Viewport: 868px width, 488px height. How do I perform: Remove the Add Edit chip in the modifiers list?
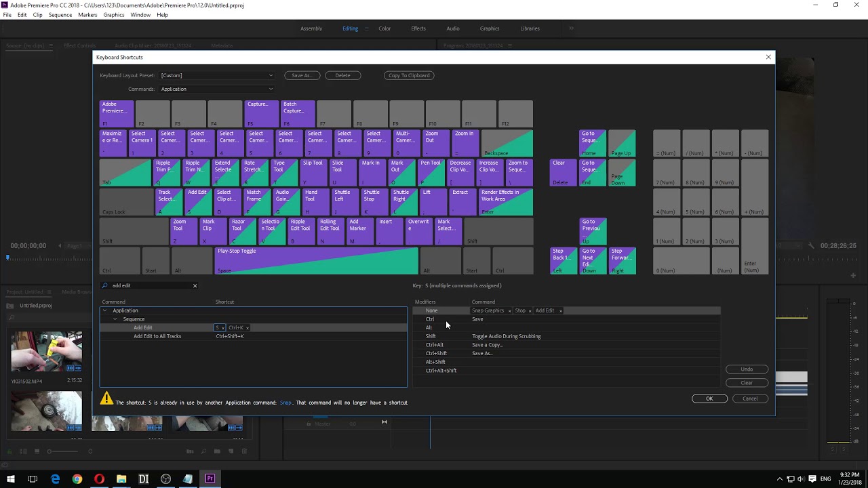click(x=560, y=311)
